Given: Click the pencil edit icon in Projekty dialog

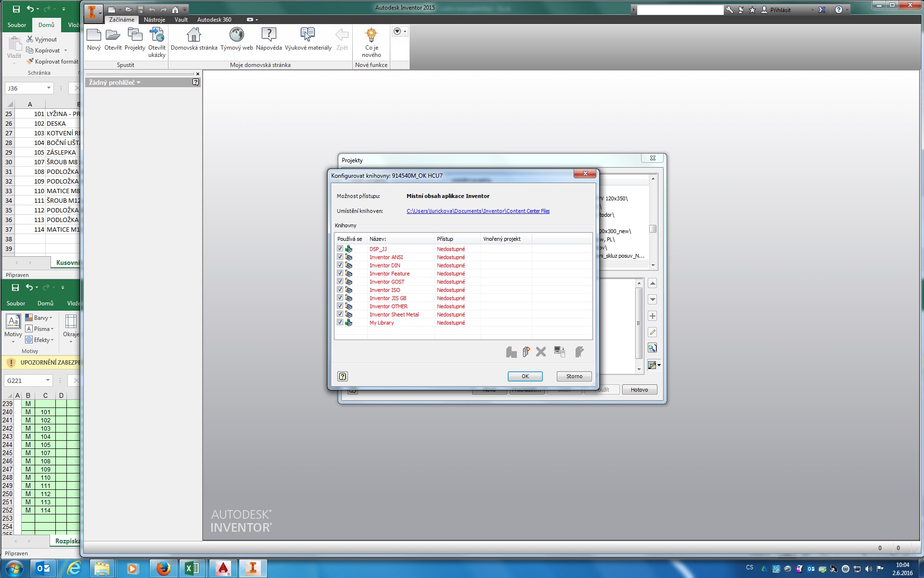Looking at the screenshot, I should coord(653,332).
